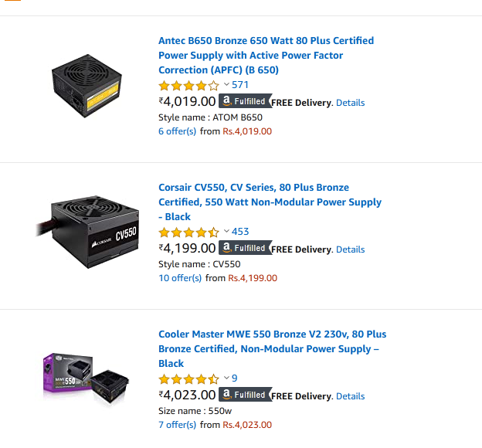The width and height of the screenshot is (482, 448).
Task: View the 7 offer(s) for Cooler Master MWE
Action: click(178, 425)
